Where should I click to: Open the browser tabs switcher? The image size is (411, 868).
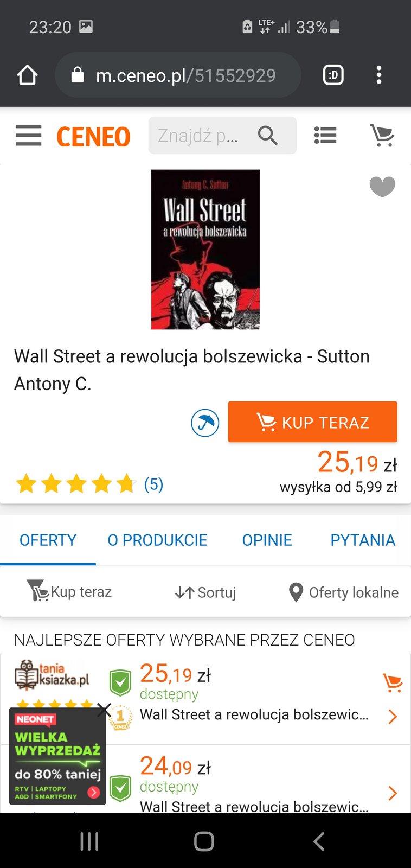pos(333,75)
